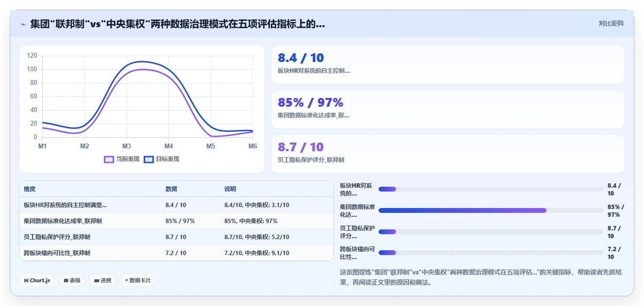Click the 数据卡片 tag icon
Viewport: 644px width, 306px height.
[x=126, y=280]
